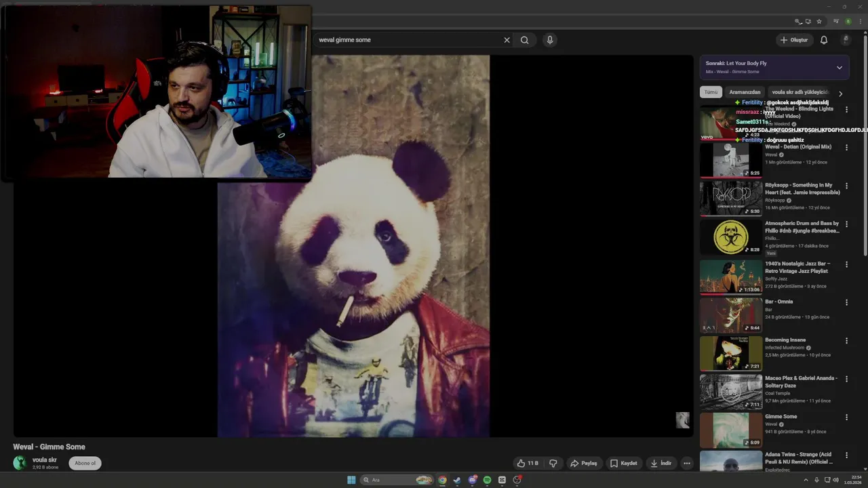868x488 pixels.
Task: Open options for 1940's Nostalgic Jazz Bar
Action: 846,264
